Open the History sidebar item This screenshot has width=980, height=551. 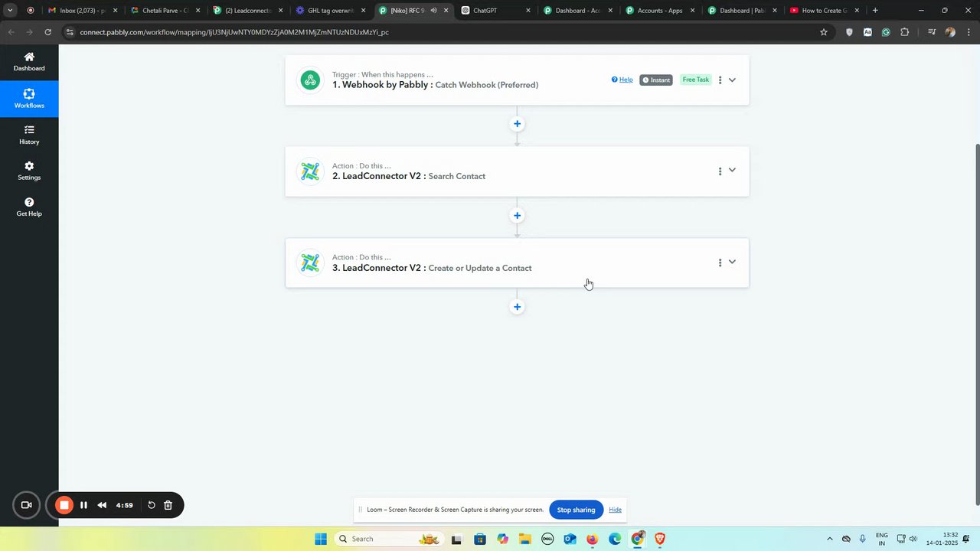click(x=29, y=135)
